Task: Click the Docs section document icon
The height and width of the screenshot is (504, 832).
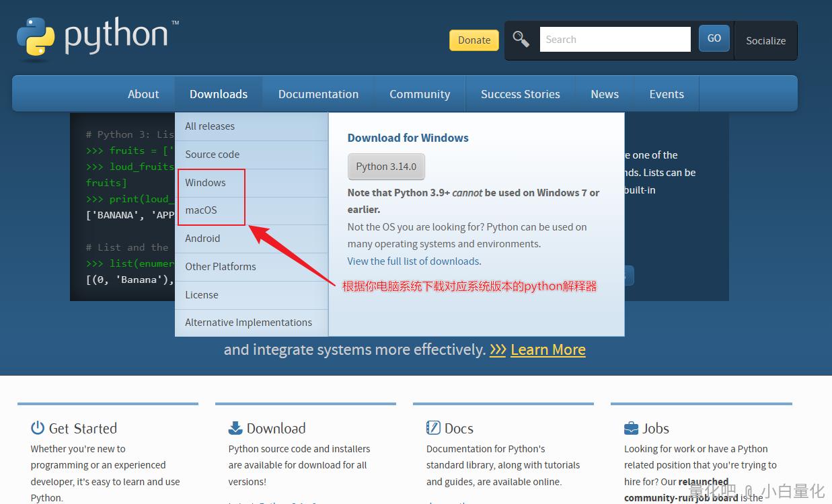Action: coord(433,428)
